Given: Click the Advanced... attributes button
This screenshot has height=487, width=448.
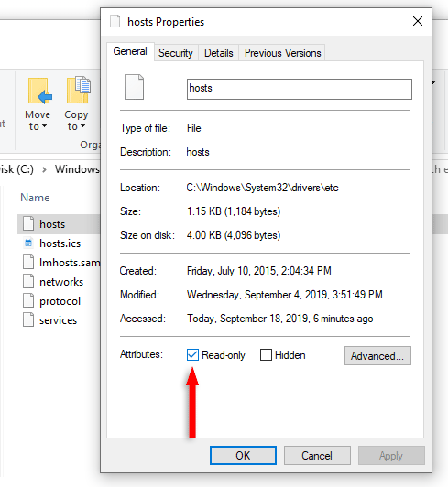Looking at the screenshot, I should tap(377, 355).
